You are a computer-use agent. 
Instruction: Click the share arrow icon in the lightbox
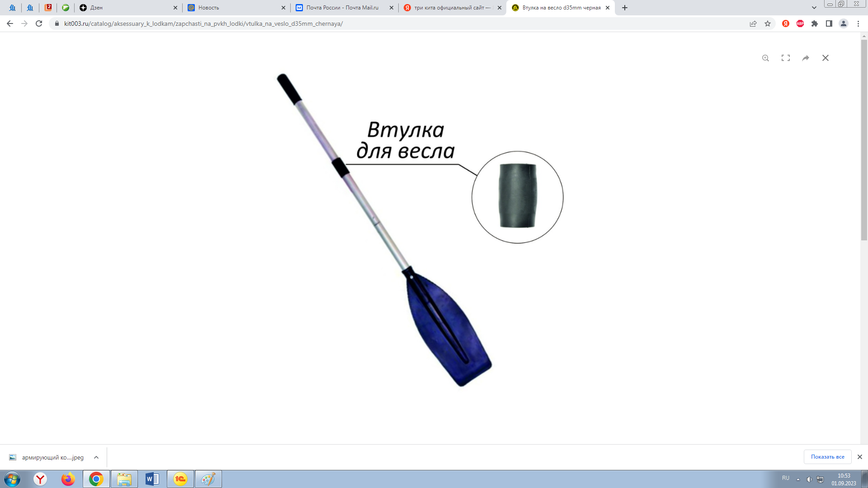806,58
